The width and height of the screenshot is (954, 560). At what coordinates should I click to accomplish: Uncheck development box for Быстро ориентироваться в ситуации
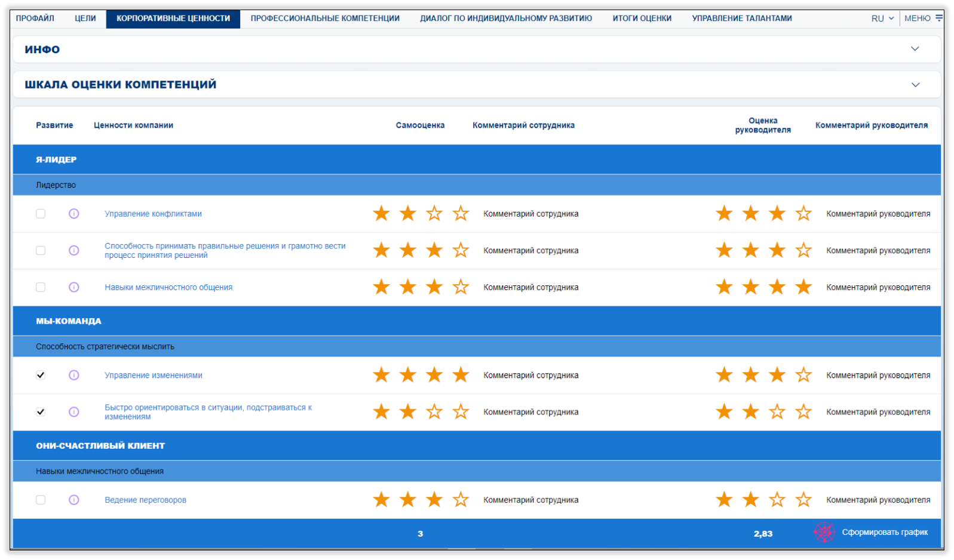(41, 412)
